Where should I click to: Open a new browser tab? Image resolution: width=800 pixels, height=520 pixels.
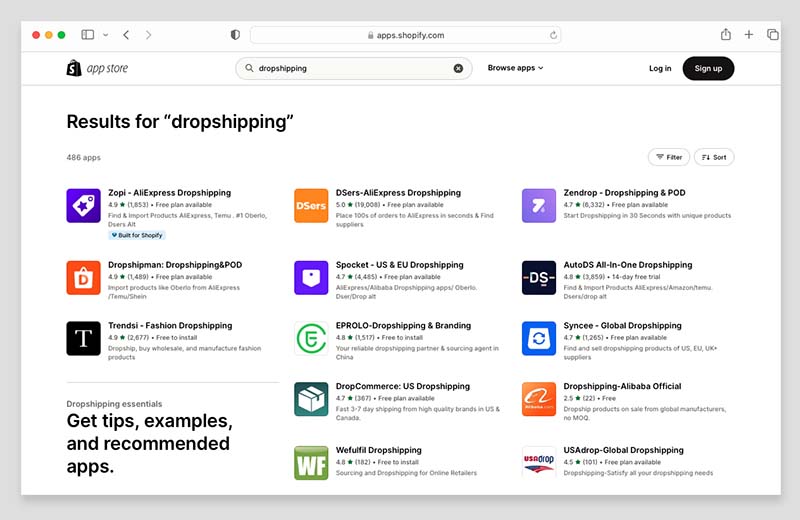[748, 35]
